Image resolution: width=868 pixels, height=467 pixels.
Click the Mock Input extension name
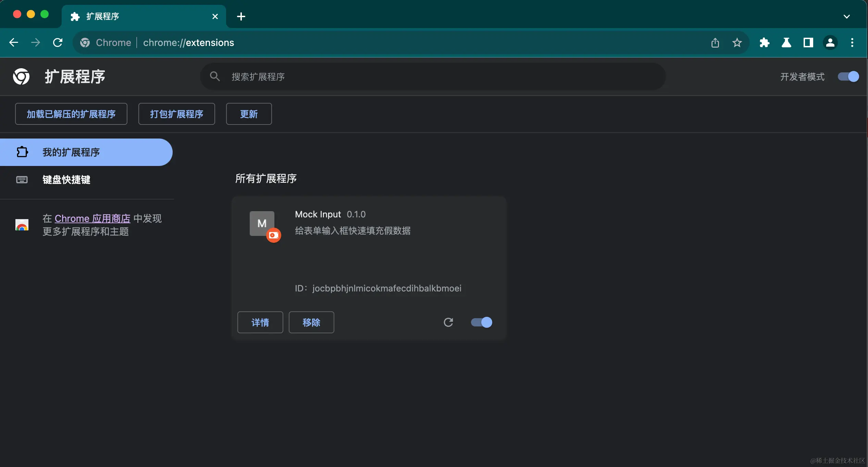pos(318,214)
